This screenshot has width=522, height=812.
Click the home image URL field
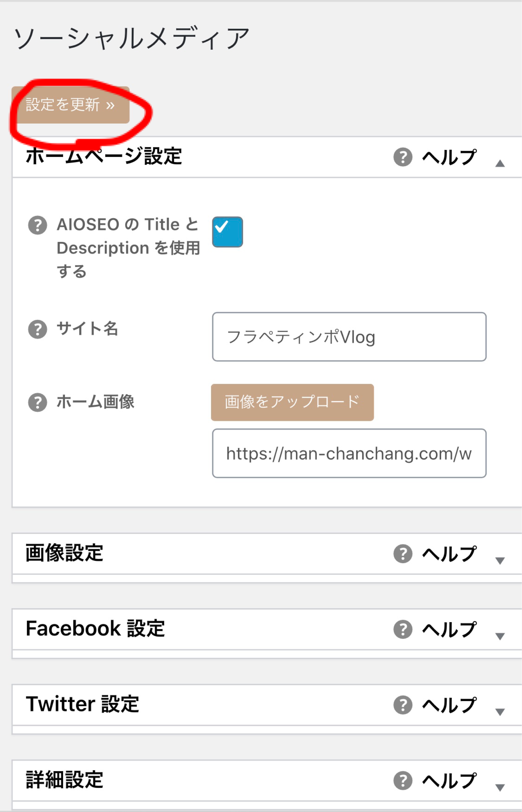coord(349,453)
